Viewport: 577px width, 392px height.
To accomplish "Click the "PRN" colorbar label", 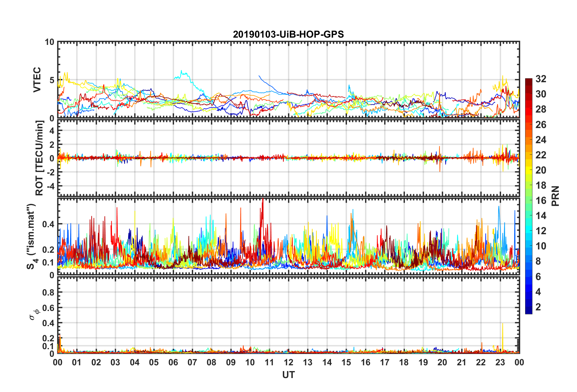I will pos(555,196).
